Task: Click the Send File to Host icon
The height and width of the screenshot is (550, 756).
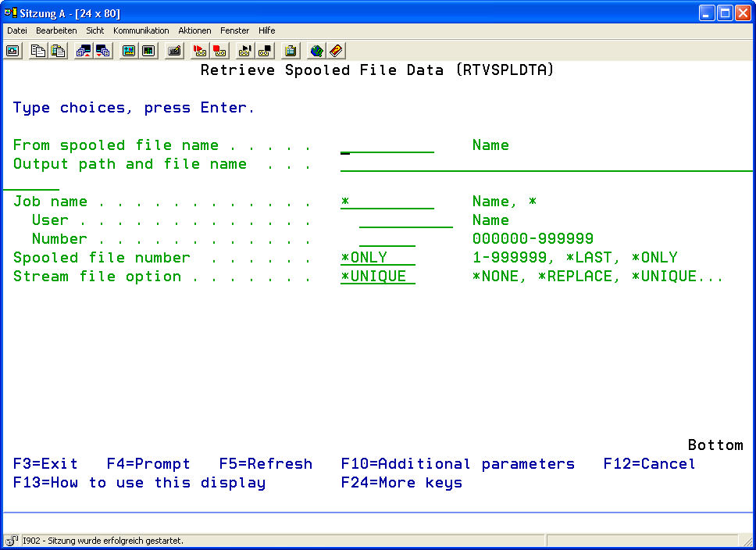Action: coord(84,51)
